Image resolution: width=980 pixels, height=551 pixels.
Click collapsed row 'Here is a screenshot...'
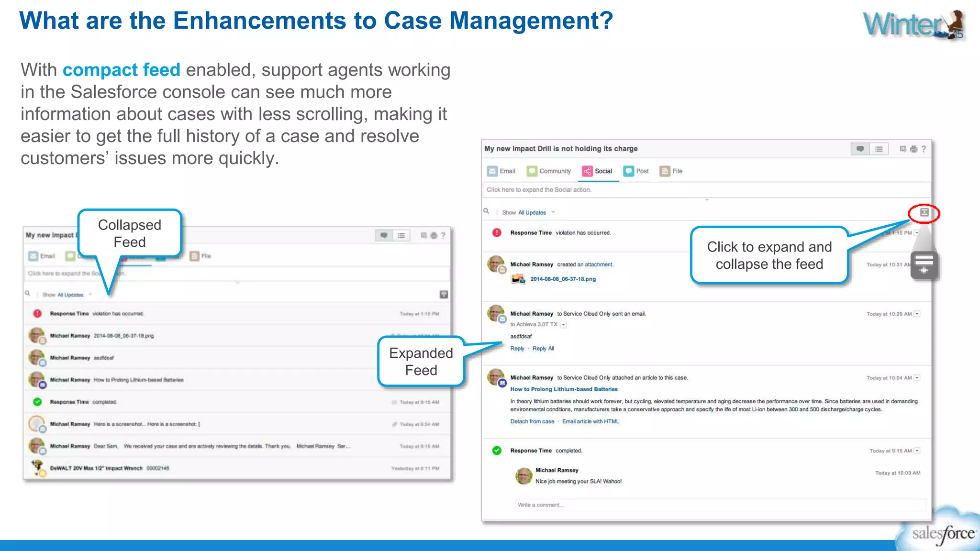pos(237,424)
